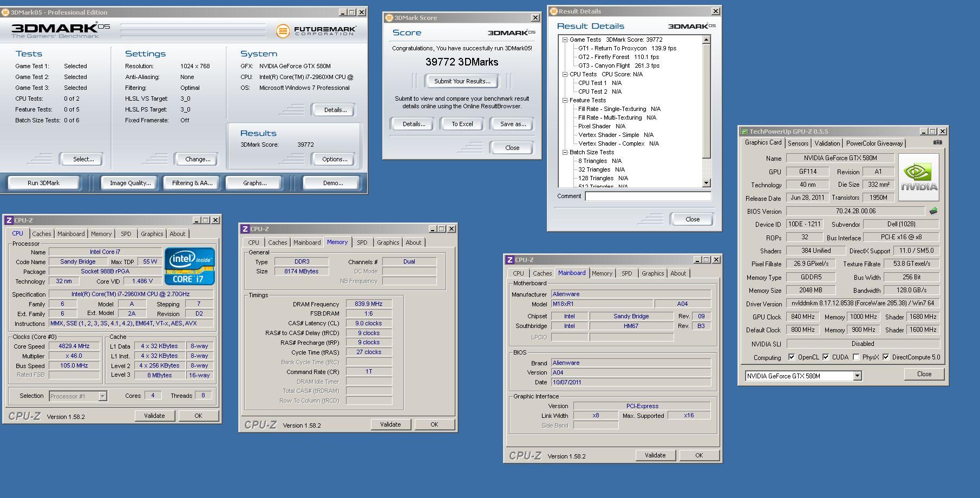Click Details... in 3DMark Score window
Screen dimensions: 980x498
pos(414,124)
